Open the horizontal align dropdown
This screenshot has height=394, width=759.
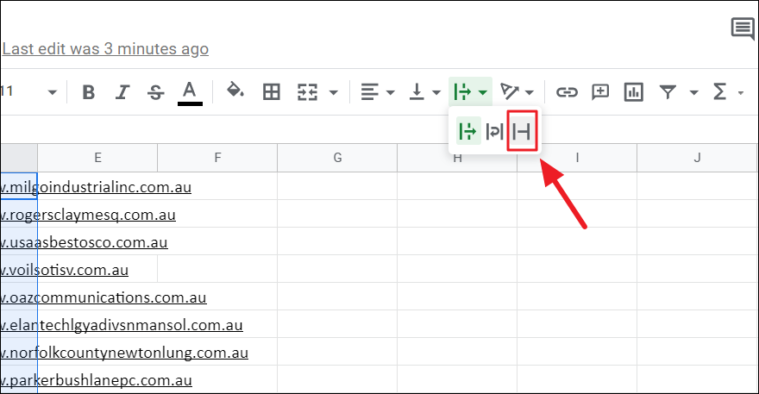pyautogui.click(x=377, y=91)
